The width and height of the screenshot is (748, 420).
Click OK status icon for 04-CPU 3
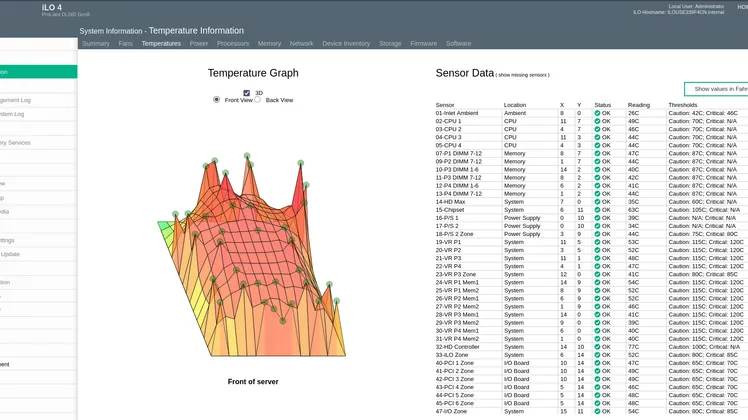click(597, 137)
